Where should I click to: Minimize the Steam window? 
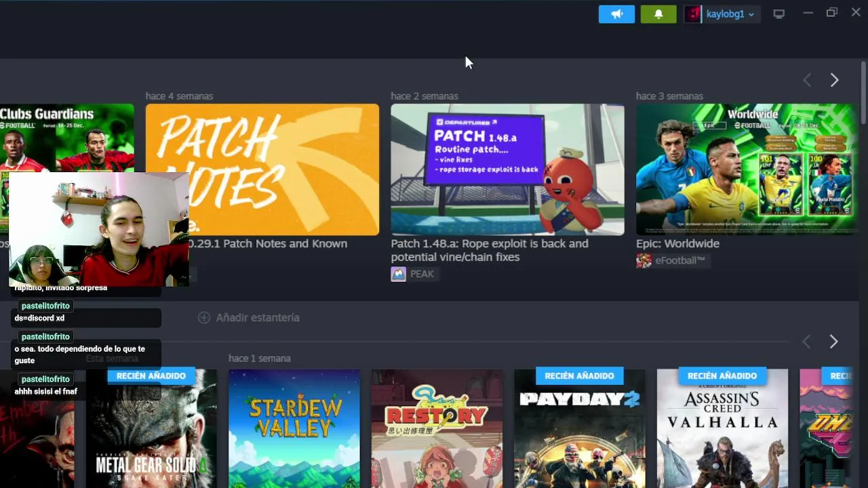808,13
